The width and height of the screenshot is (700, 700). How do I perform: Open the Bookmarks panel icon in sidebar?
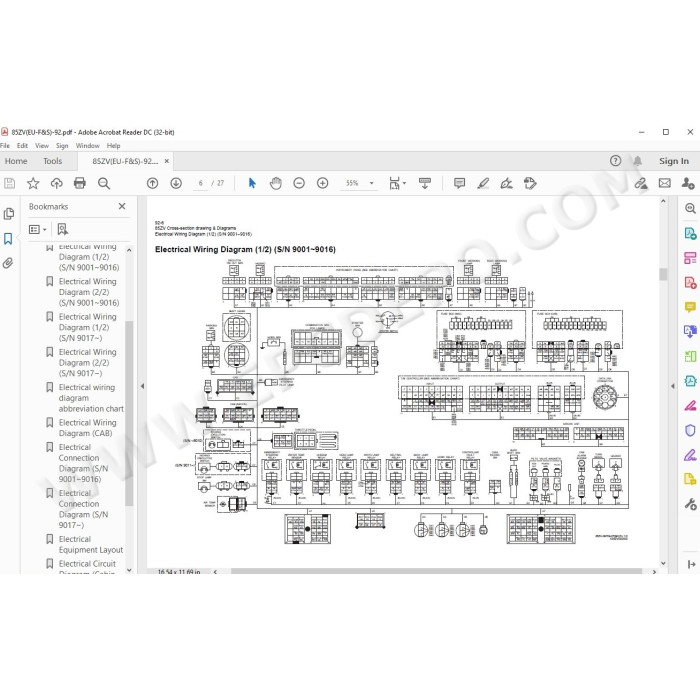point(8,239)
